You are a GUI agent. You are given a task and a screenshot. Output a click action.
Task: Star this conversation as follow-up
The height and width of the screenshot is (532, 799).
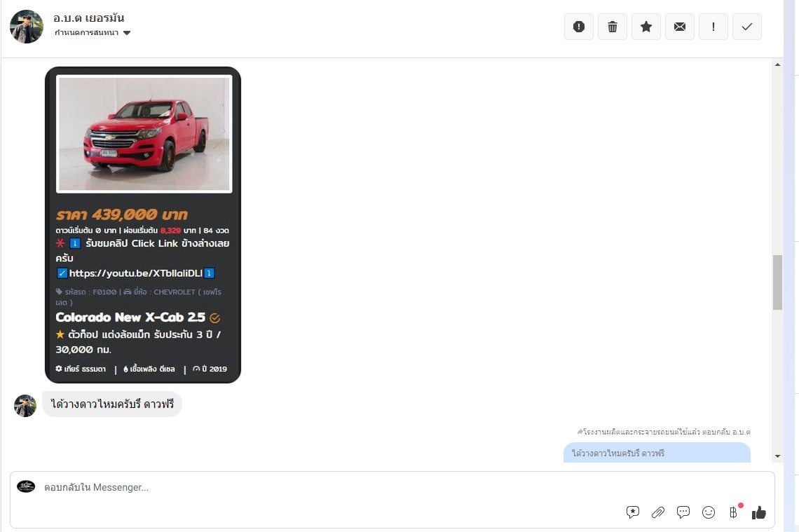pos(646,27)
